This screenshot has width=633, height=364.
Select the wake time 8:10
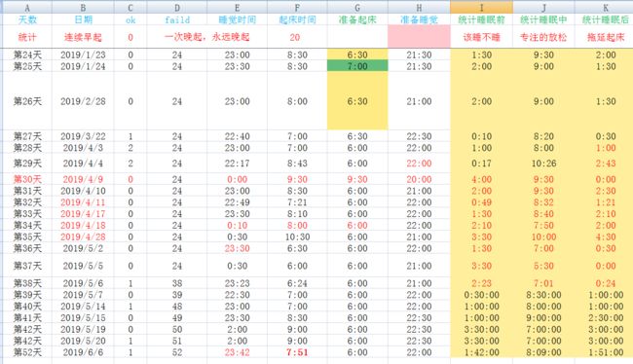click(297, 214)
